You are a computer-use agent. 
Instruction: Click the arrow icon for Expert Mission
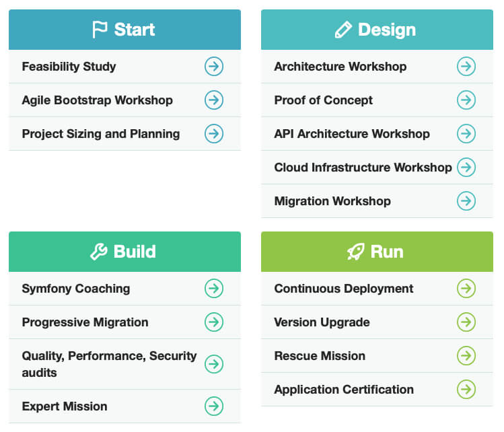(x=214, y=406)
